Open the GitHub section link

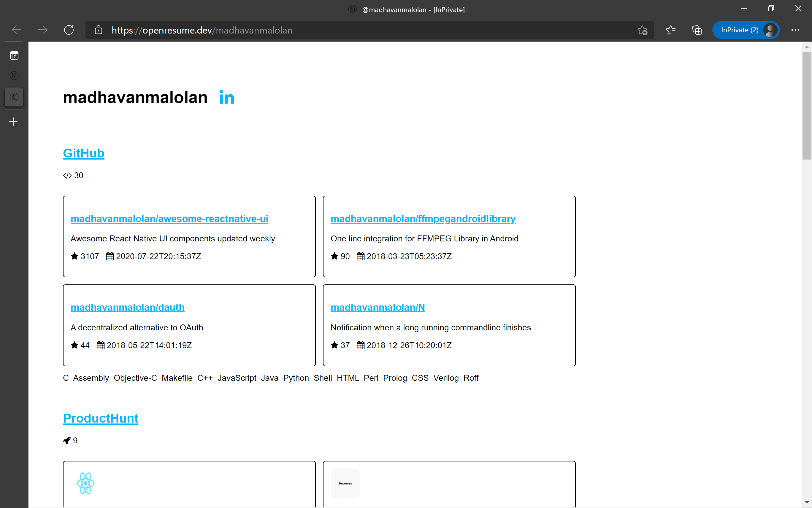(x=83, y=153)
